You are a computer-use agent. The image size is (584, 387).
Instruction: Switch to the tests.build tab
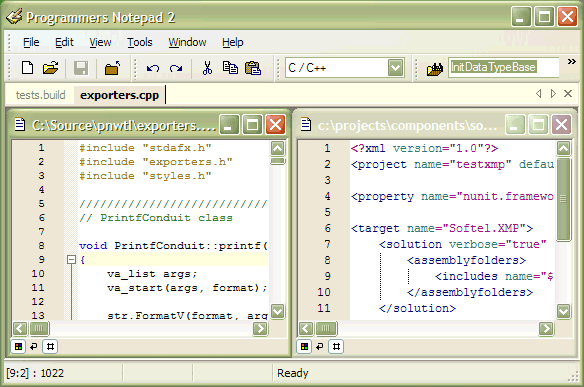point(40,95)
